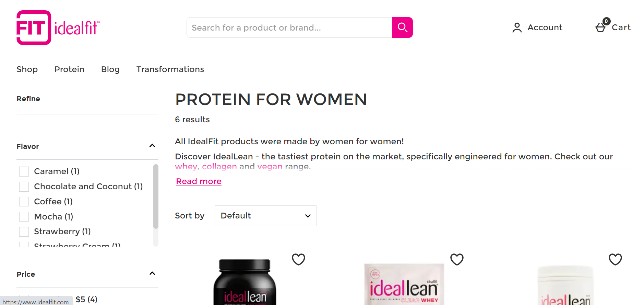This screenshot has width=644, height=305.
Task: Favorite the Clear Whey pouch product
Action: pyautogui.click(x=456, y=259)
